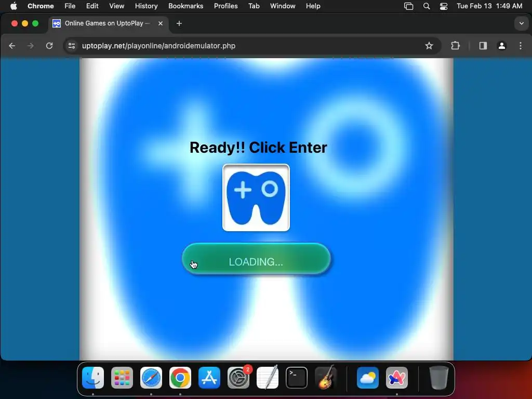Viewport: 532px width, 399px height.
Task: Open the Edit menu
Action: click(92, 6)
